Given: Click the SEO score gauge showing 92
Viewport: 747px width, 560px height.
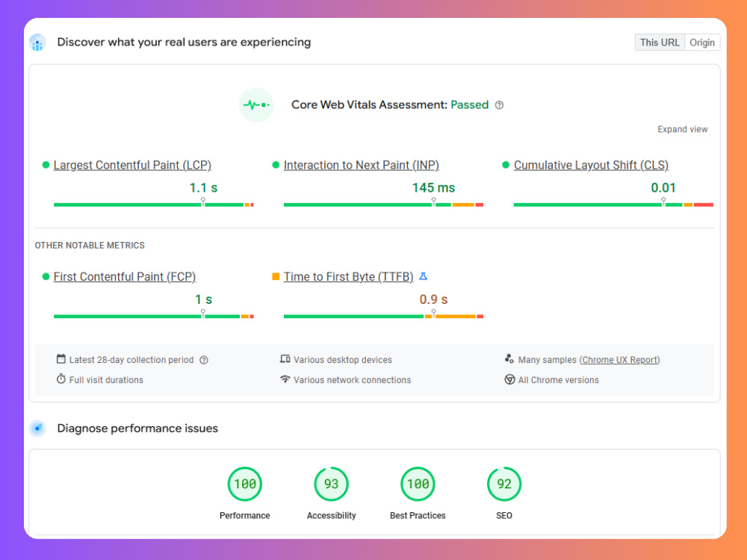Looking at the screenshot, I should (504, 484).
